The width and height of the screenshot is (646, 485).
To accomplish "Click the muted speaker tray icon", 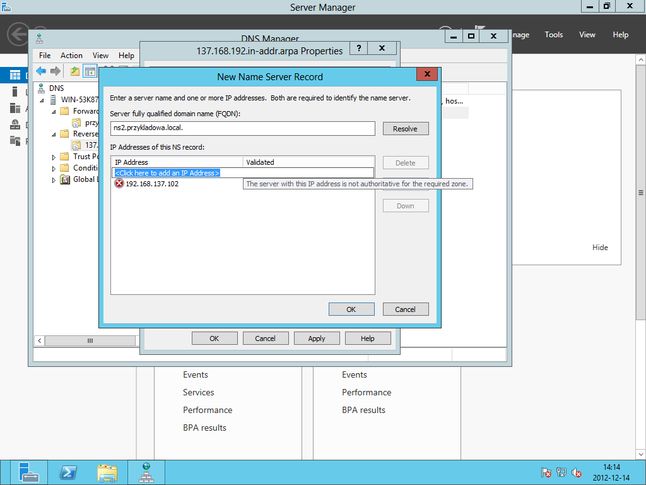I will 576,472.
